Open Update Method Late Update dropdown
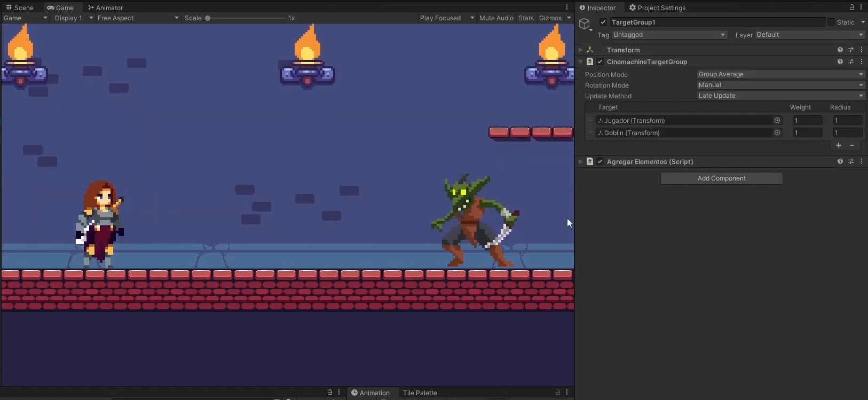 pyautogui.click(x=781, y=96)
